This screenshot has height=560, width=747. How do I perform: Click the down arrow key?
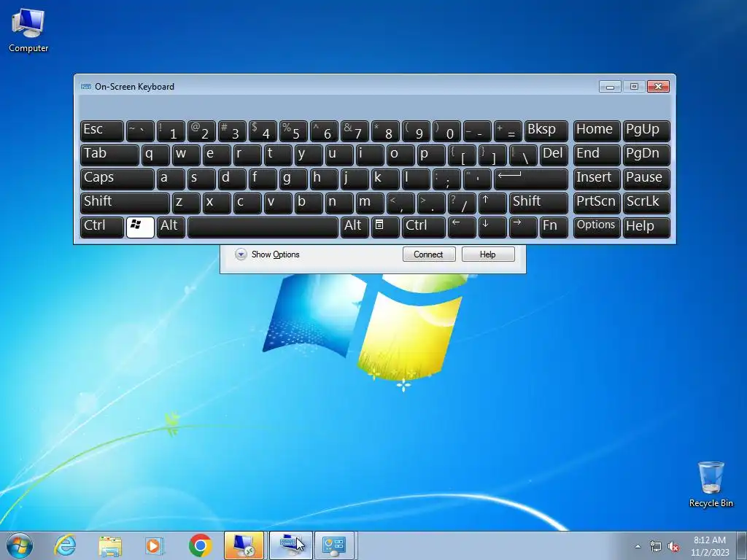(492, 227)
